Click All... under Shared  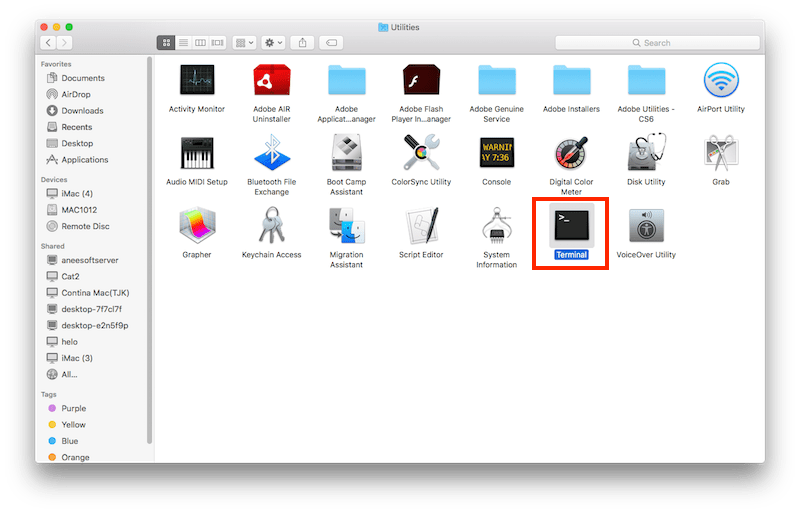click(x=69, y=374)
